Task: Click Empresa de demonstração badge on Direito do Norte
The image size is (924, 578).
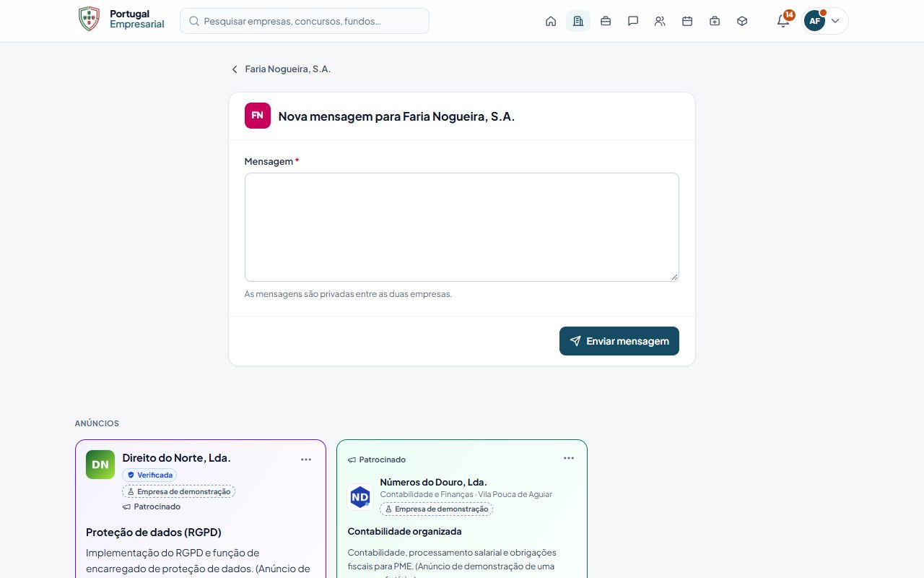Action: 178,491
